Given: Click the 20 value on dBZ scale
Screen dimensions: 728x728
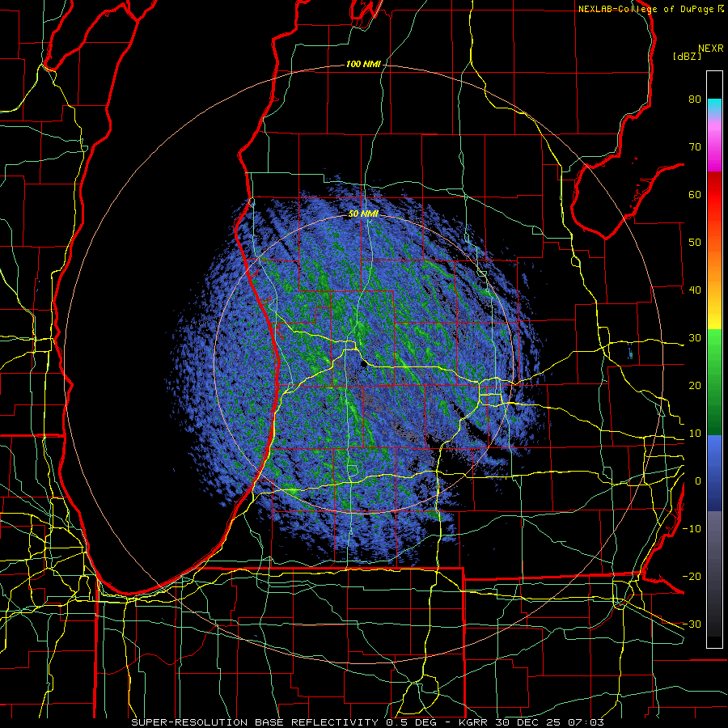Looking at the screenshot, I should click(x=695, y=386).
